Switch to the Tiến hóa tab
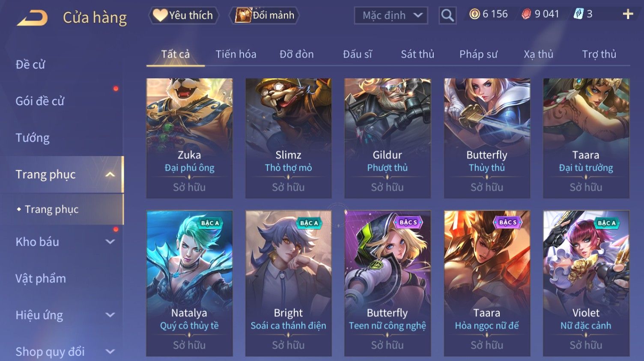644x361 pixels. pos(236,54)
